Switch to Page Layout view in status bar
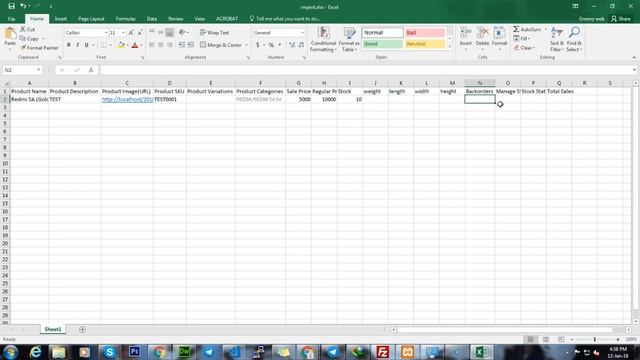 pyautogui.click(x=546, y=340)
